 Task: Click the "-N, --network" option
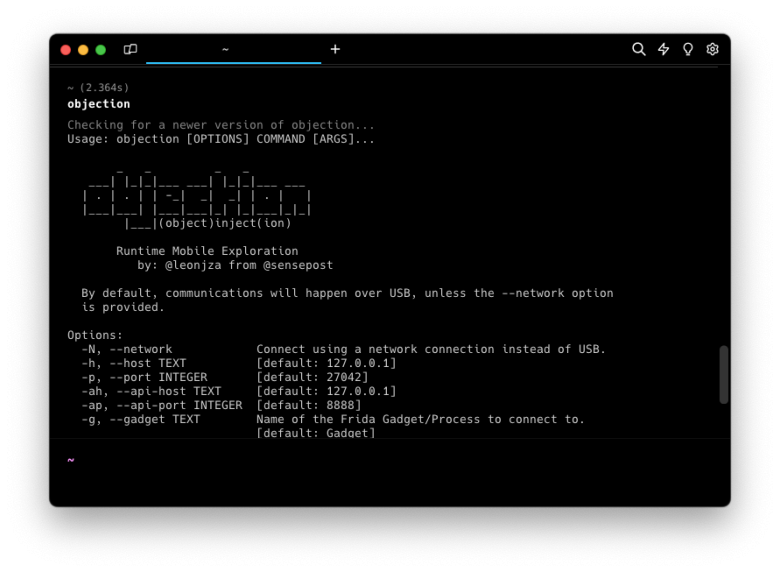126,349
